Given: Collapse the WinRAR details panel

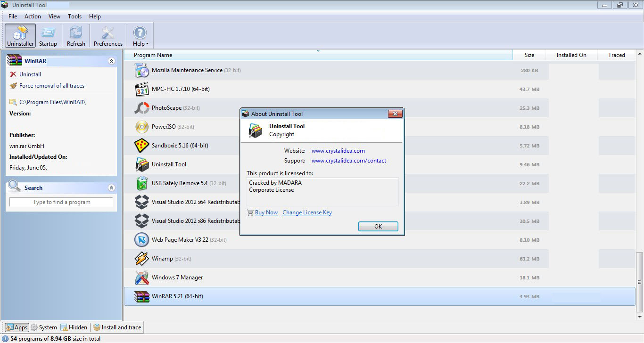Looking at the screenshot, I should coord(112,61).
